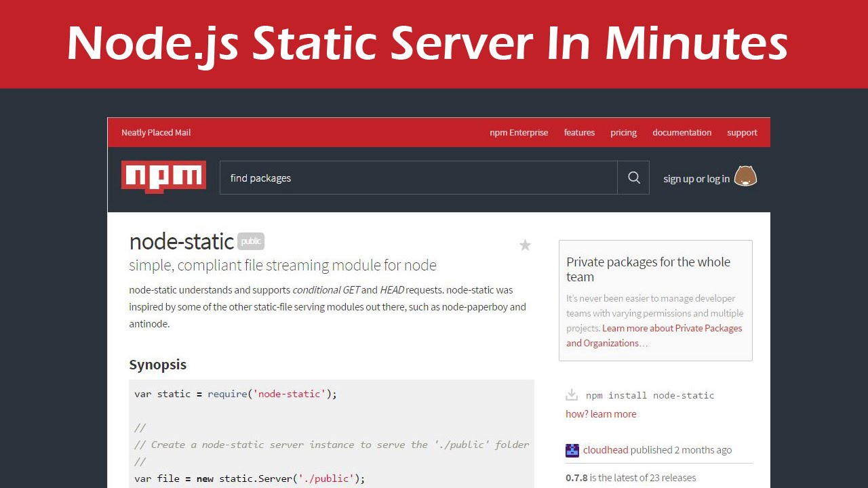
Task: Click the public badge next to node-static
Action: click(x=251, y=241)
